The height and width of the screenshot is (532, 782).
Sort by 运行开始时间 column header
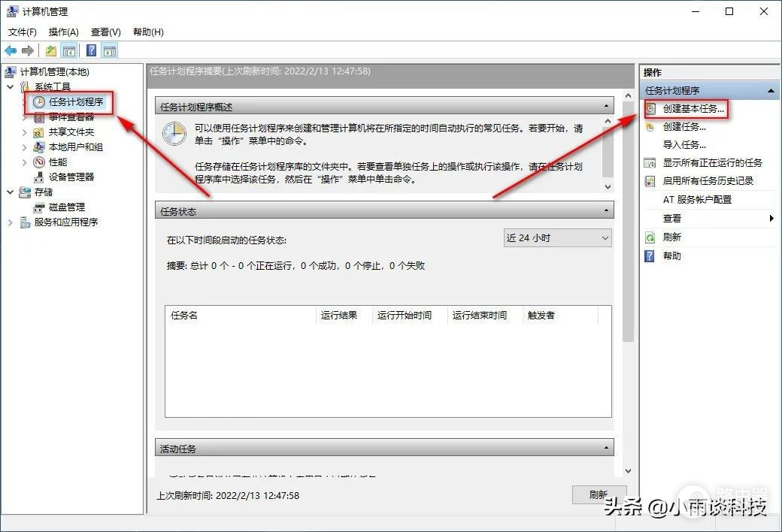pyautogui.click(x=410, y=315)
